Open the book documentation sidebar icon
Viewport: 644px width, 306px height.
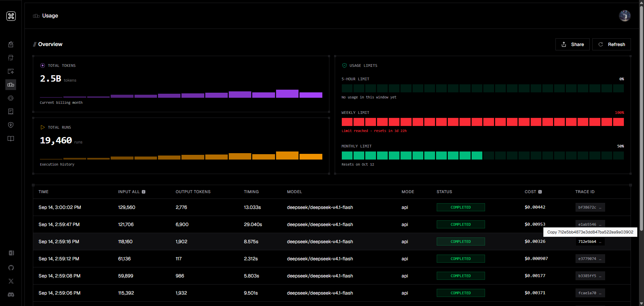[x=11, y=138]
